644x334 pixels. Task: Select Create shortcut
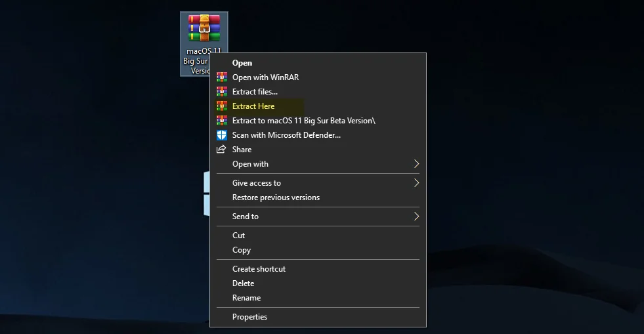[x=318, y=269]
